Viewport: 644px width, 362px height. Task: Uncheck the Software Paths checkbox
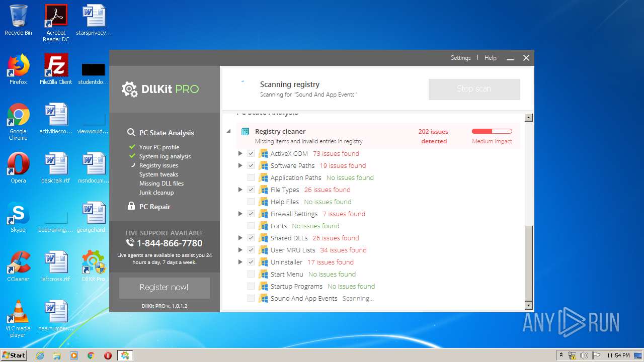(251, 165)
